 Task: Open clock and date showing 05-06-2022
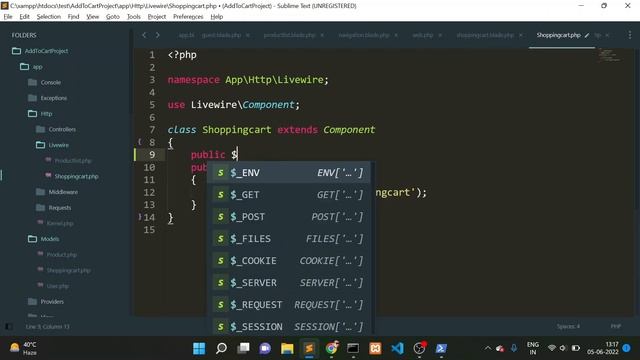click(x=603, y=348)
